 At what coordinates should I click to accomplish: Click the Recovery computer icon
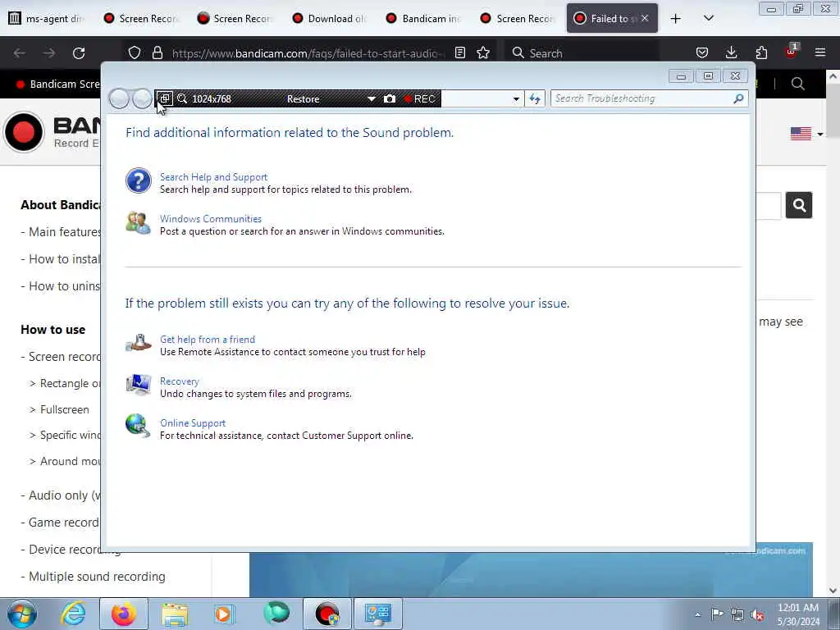[x=138, y=385]
